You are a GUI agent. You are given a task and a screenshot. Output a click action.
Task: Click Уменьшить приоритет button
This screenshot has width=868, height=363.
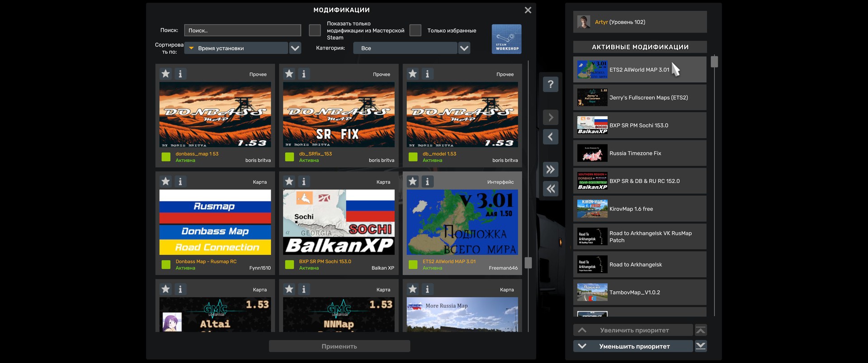[633, 346]
